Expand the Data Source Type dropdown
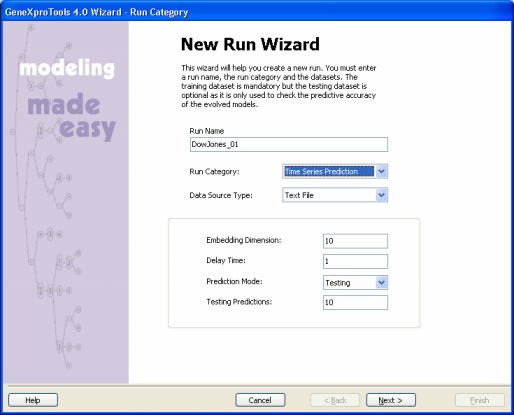This screenshot has height=415, width=514. 381,195
